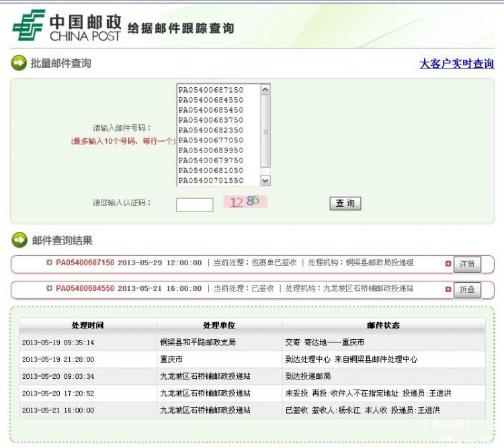The height and width of the screenshot is (448, 504).
Task: Click red hint 最多输入10个号码
Action: tap(124, 141)
